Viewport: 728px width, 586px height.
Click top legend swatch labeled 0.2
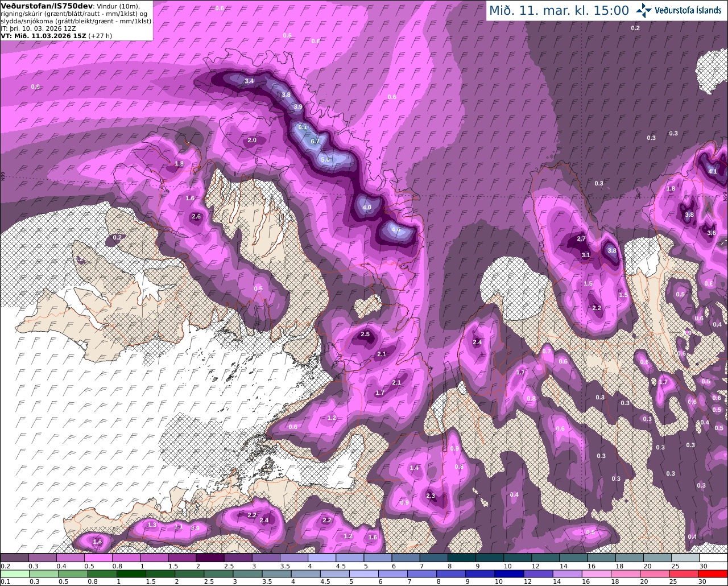14,558
